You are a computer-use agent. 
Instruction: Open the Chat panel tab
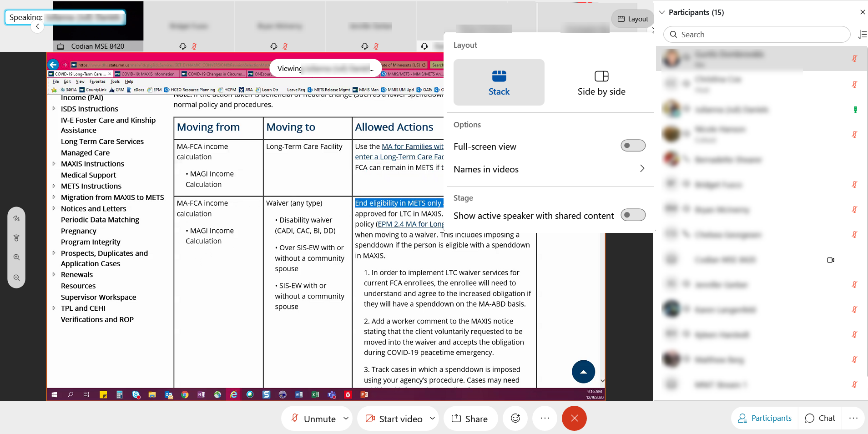pos(820,418)
